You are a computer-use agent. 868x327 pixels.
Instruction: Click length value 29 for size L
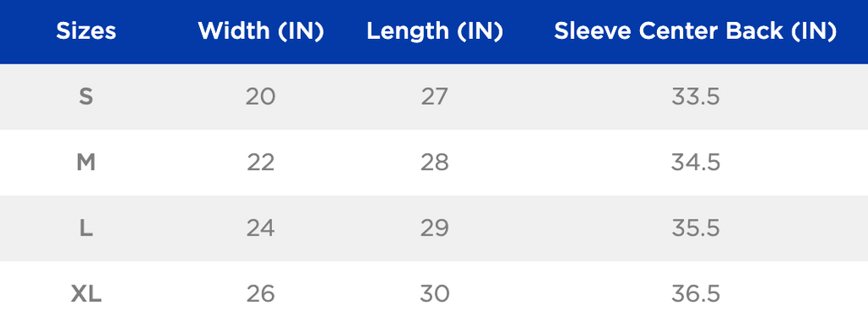[x=435, y=228]
